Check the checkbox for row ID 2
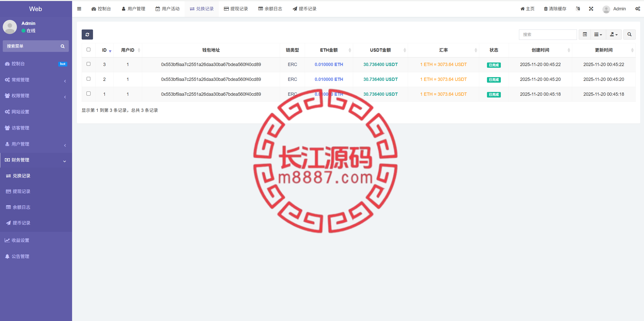Viewport: 644px width, 321px height. [88, 79]
